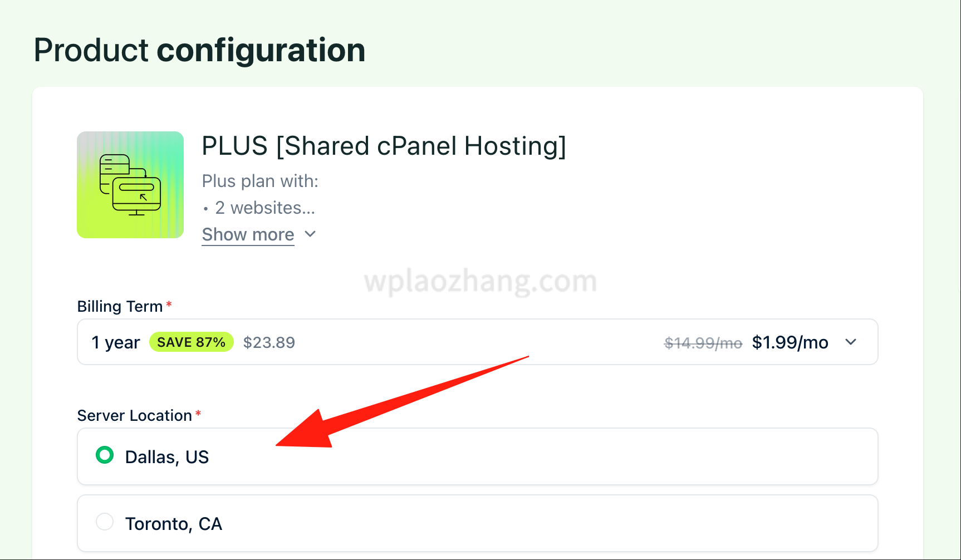The image size is (961, 560).
Task: Click the PLUS hosting product icon
Action: 130,185
